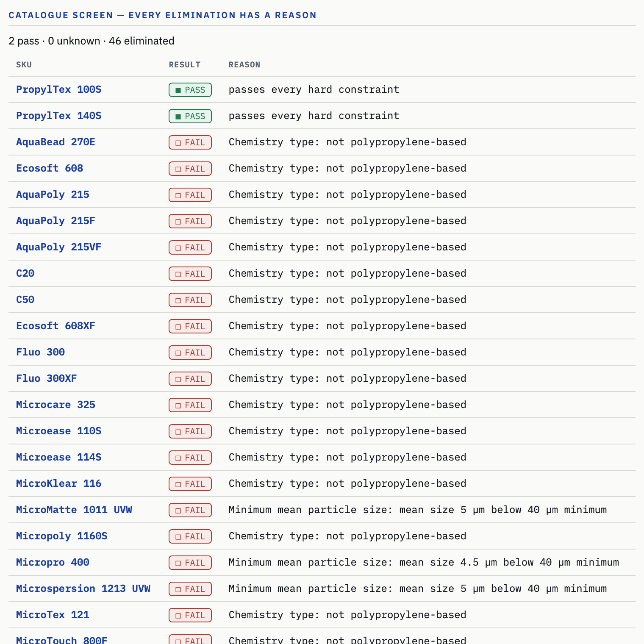Go to the Microspersion 1213 UVW SKU
644x644 pixels.
pos(83,588)
